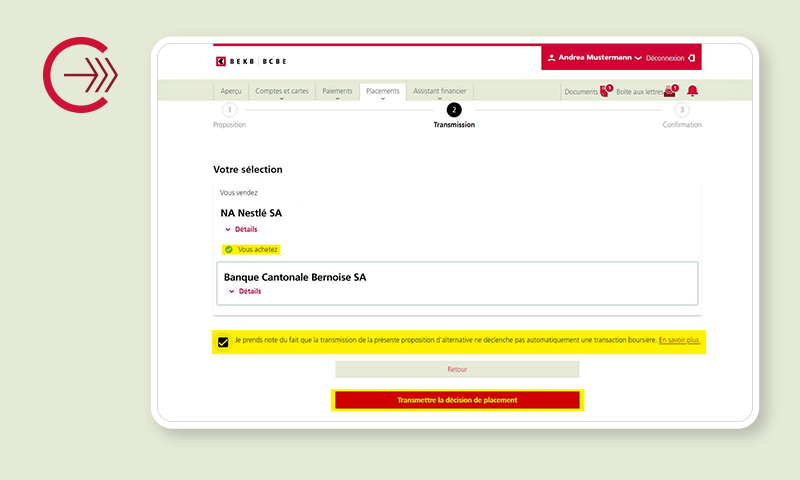Click the user profile icon beside Andrea Mustermann
Screen dimensions: 800x480
pos(552,58)
